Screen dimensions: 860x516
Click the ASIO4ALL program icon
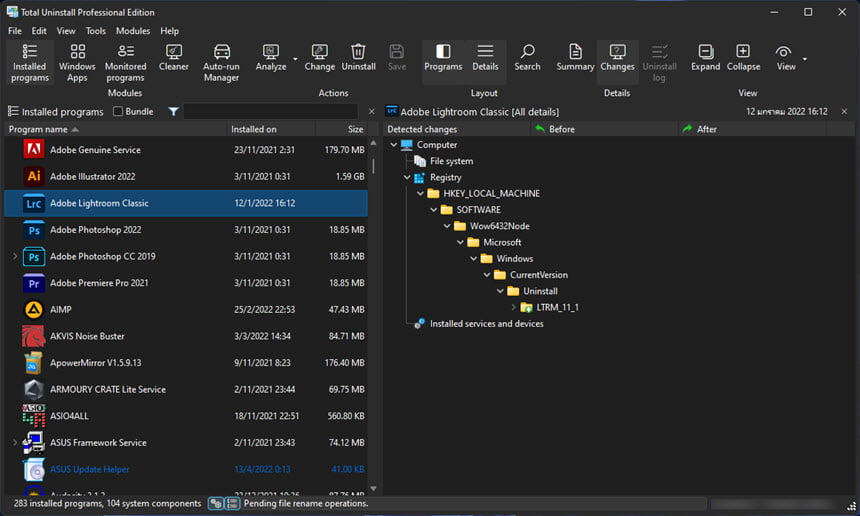(33, 416)
